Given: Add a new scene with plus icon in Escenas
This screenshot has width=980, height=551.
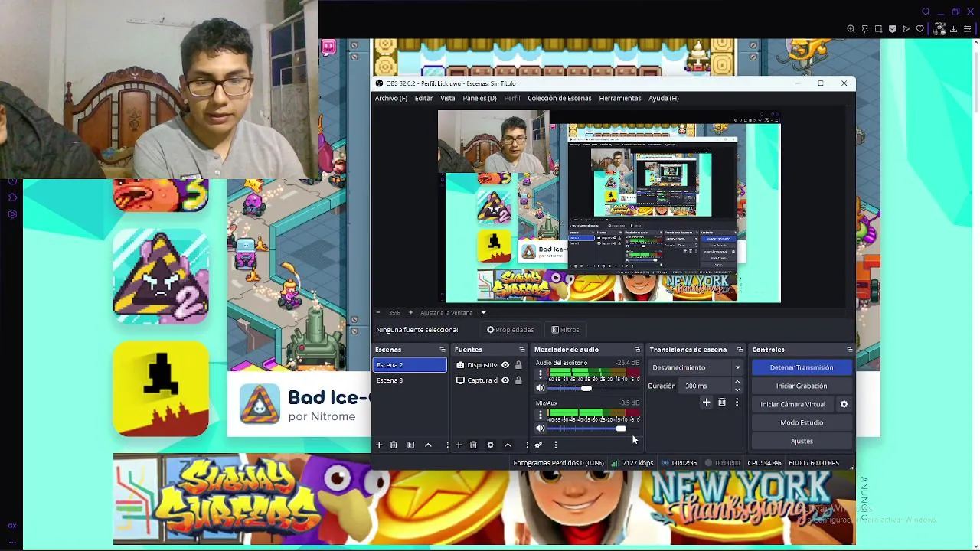Looking at the screenshot, I should [378, 445].
